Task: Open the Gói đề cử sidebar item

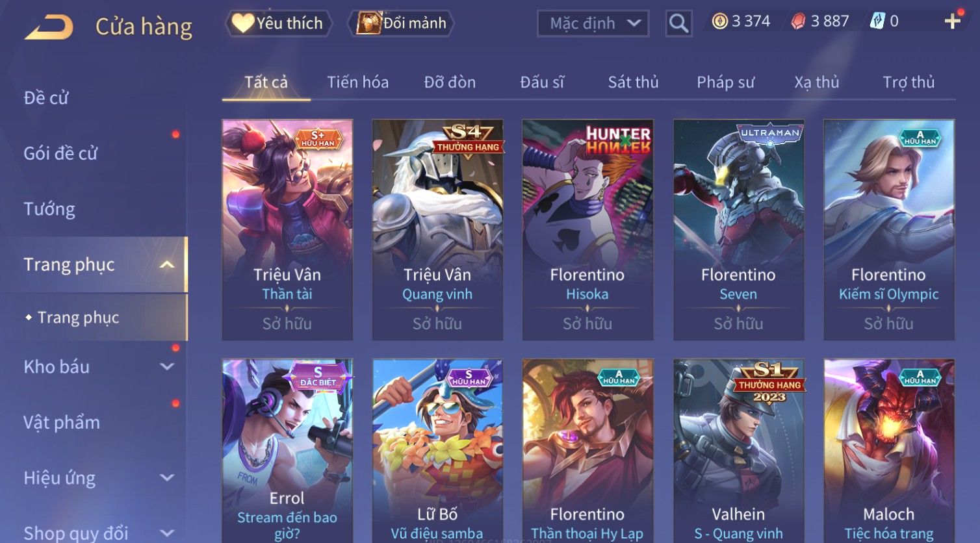Action: (x=60, y=153)
